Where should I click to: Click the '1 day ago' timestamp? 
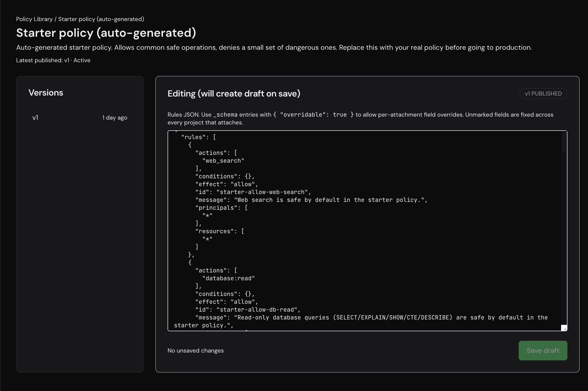pyautogui.click(x=115, y=118)
